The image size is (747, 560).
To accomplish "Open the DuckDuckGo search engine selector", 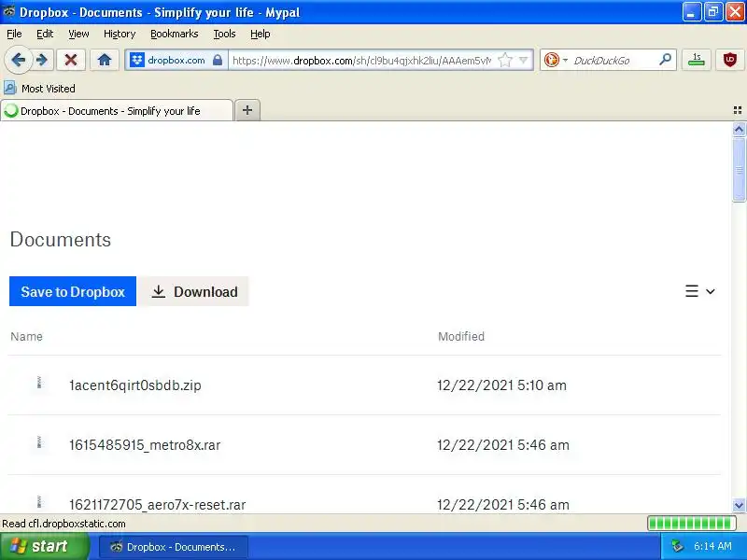I will (x=556, y=60).
